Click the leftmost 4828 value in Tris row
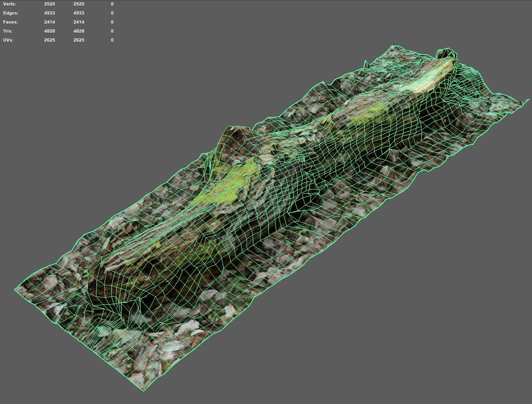The height and width of the screenshot is (404, 532). click(50, 31)
